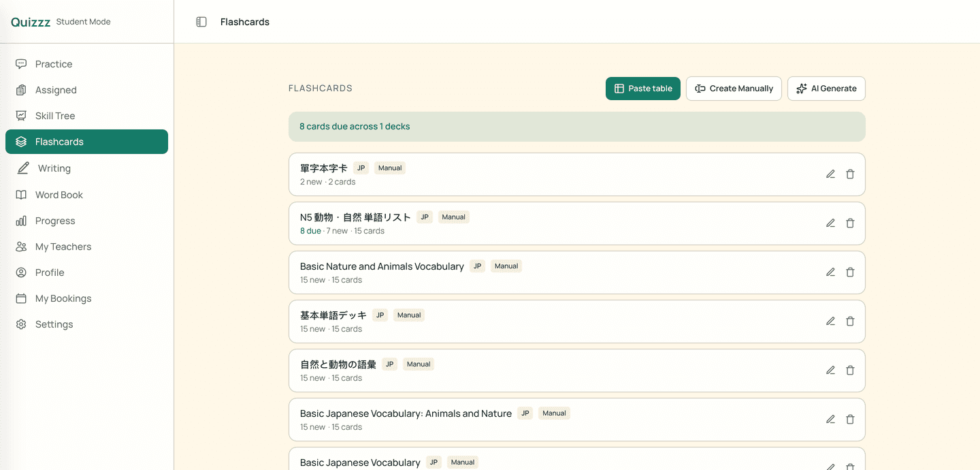Click the Practice chat icon in sidebar
The height and width of the screenshot is (470, 980).
pos(21,64)
